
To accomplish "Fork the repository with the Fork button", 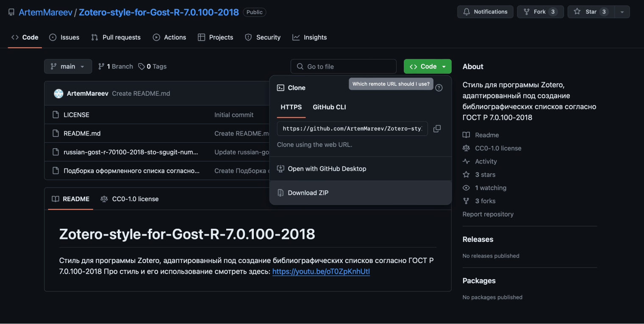I will [540, 12].
